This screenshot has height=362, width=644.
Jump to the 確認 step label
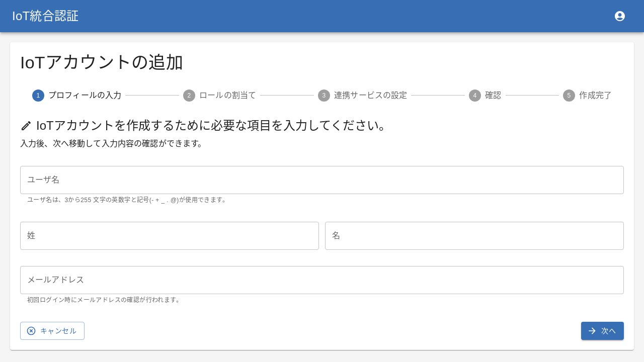pyautogui.click(x=493, y=96)
